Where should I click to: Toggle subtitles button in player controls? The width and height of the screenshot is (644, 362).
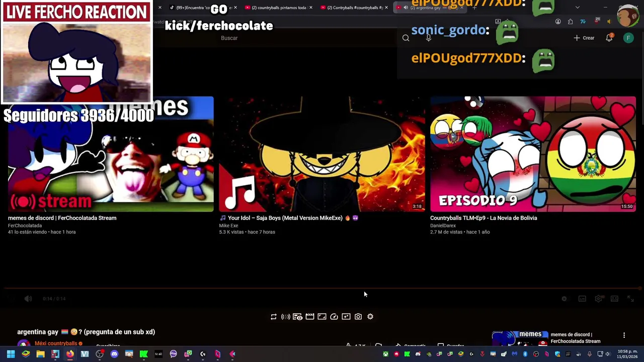point(582,299)
